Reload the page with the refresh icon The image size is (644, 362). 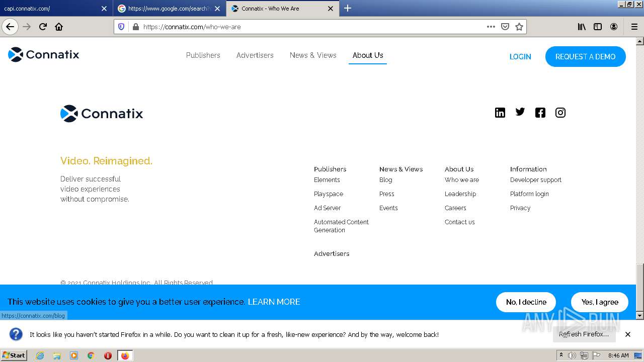[x=43, y=27]
